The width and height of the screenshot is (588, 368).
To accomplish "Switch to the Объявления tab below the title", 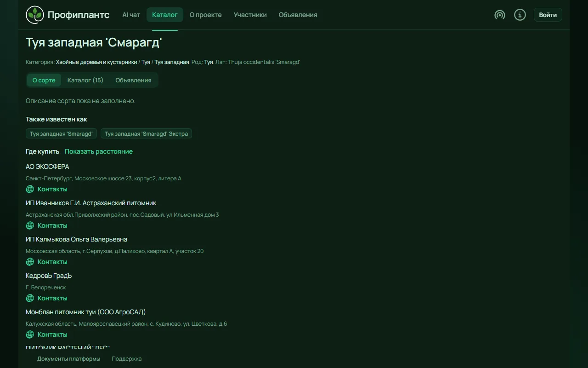I will [133, 80].
